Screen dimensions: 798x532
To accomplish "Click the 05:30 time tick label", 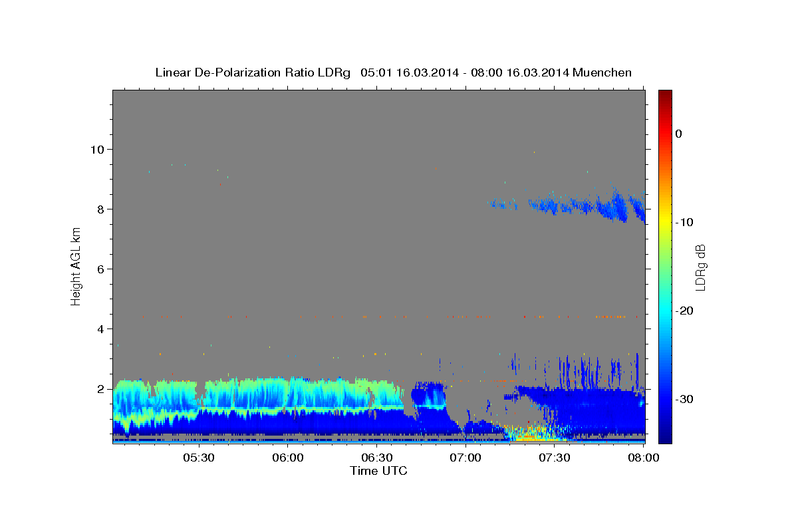I will pyautogui.click(x=198, y=458).
